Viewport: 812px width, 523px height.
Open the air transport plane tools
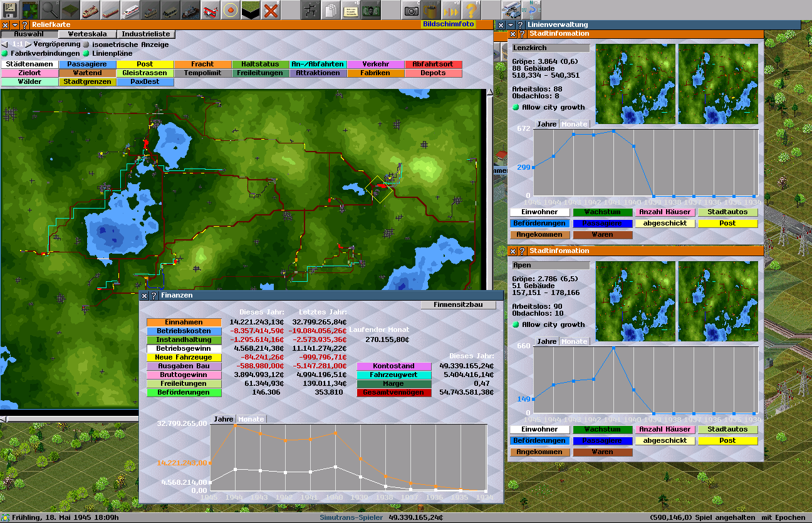(x=211, y=10)
